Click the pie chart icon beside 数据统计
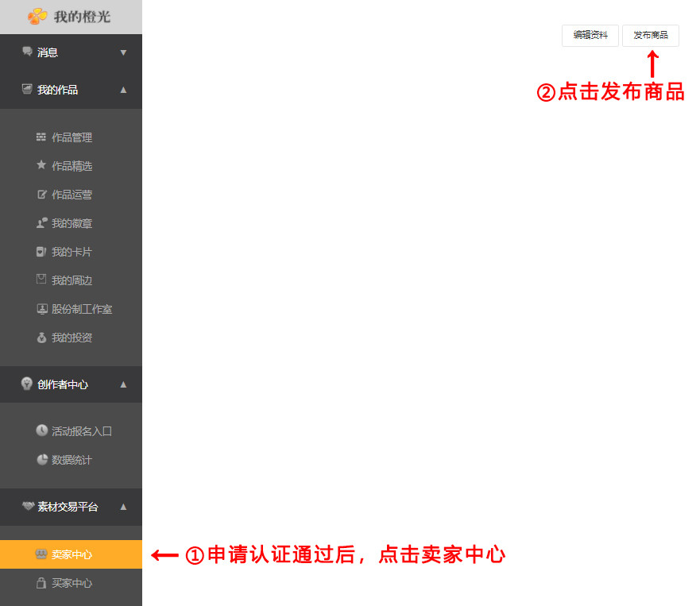 tap(41, 459)
